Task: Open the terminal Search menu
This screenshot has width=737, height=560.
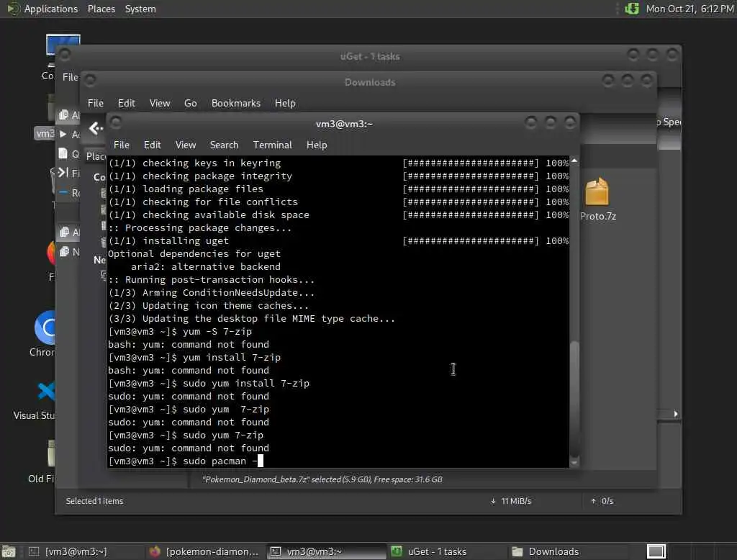Action: coord(225,145)
